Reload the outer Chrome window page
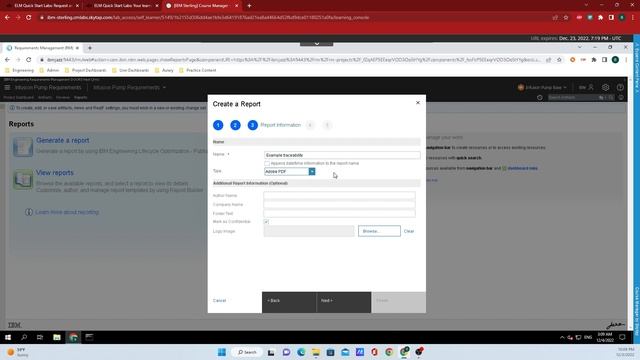 pos(29,18)
